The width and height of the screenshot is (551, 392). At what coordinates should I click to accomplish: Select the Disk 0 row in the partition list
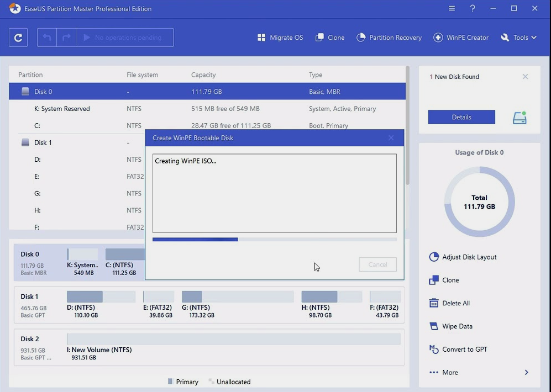click(207, 92)
